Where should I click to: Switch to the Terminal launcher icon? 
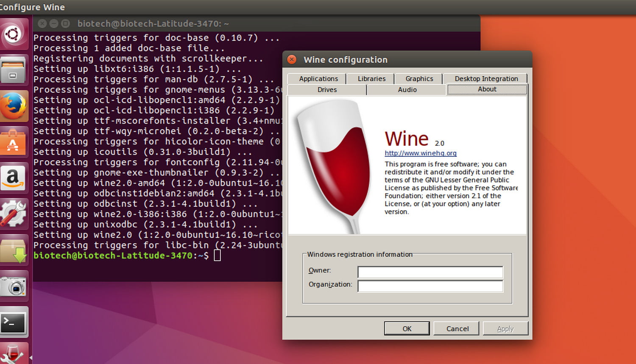[14, 322]
